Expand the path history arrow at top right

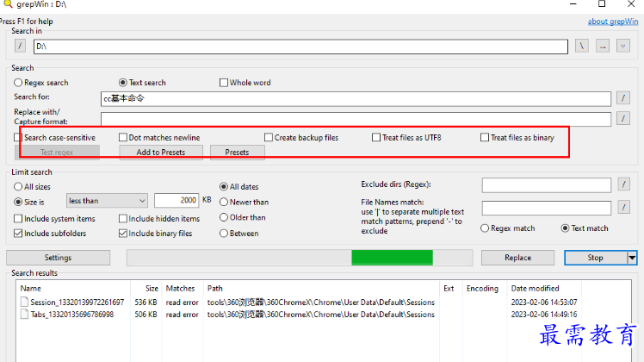(x=623, y=46)
